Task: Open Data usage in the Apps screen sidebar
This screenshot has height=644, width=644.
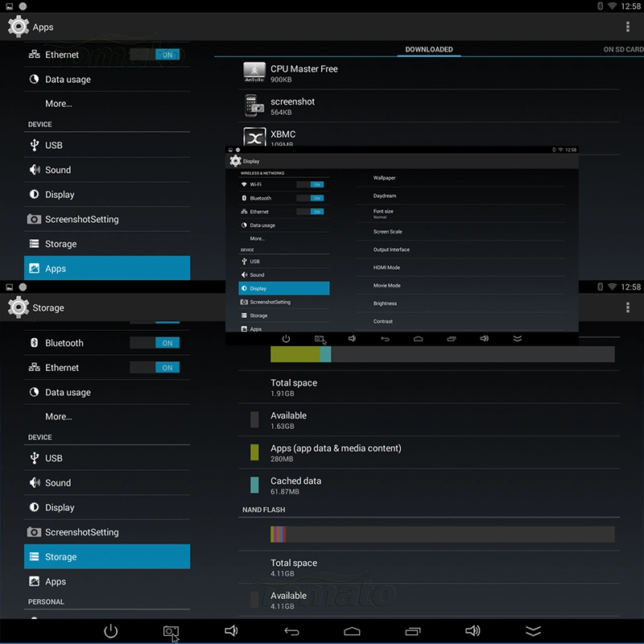Action: click(x=107, y=79)
